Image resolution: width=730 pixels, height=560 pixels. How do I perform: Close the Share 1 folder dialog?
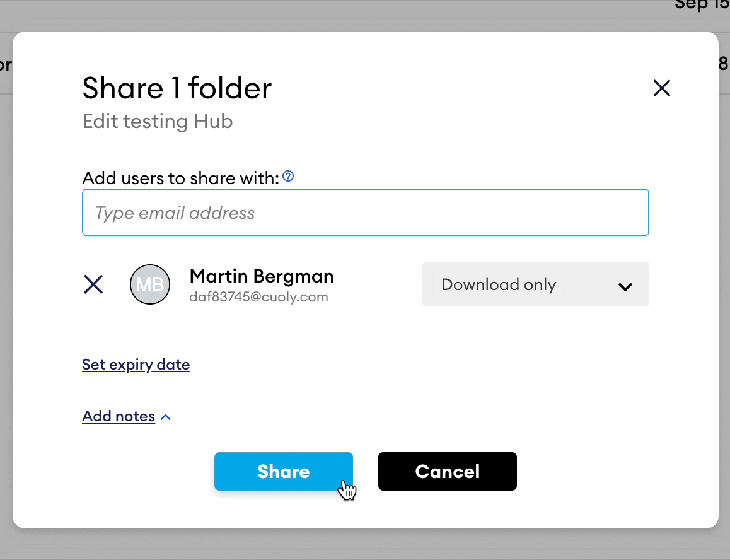pyautogui.click(x=661, y=88)
